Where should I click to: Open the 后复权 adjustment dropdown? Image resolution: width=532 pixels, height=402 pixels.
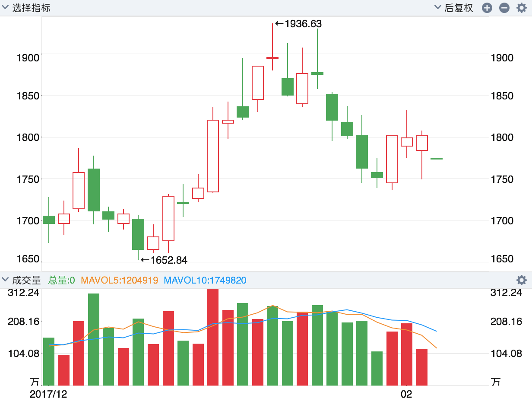pos(454,8)
